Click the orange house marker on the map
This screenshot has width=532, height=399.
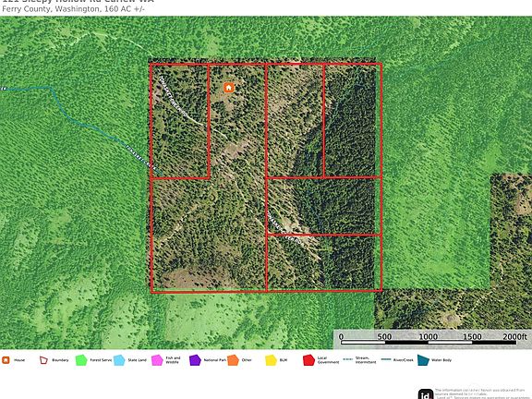(229, 88)
